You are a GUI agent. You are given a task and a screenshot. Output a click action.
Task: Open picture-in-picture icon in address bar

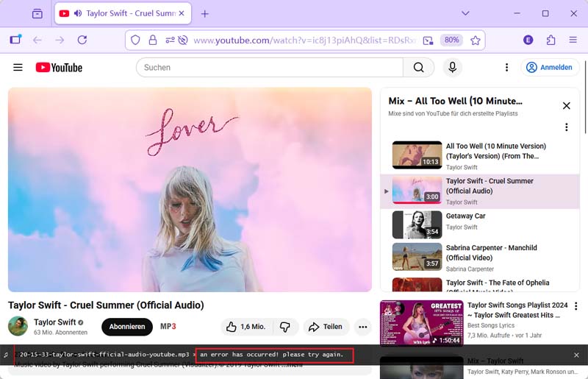428,40
